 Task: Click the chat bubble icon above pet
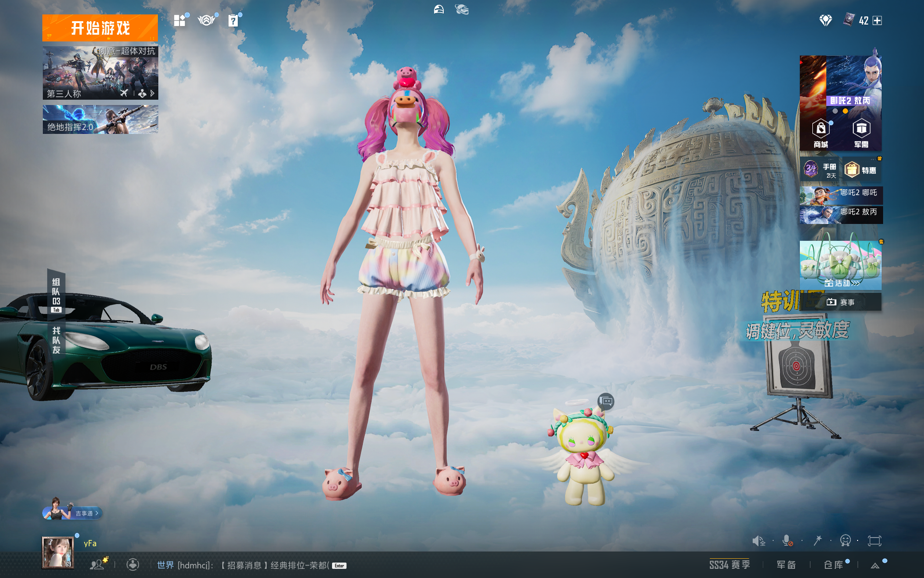click(606, 401)
